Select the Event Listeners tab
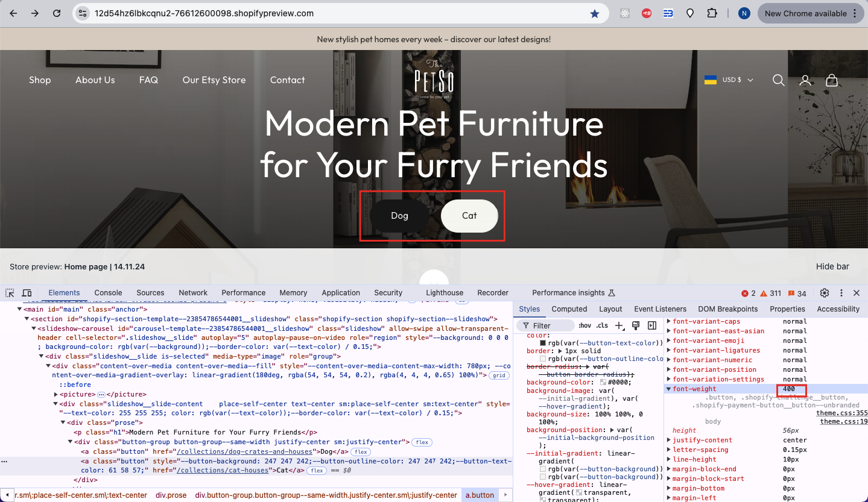Screen dimensions: 868x502 [x=660, y=309]
